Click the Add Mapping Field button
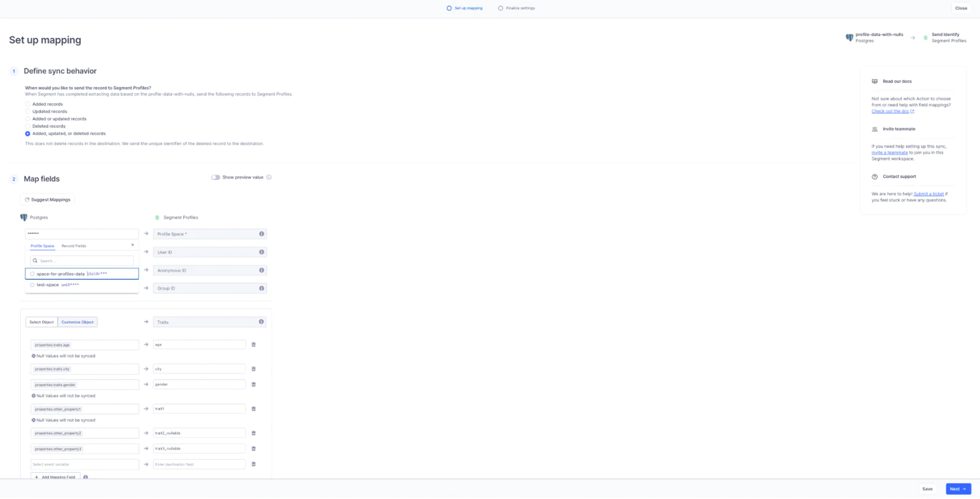 tap(55, 477)
